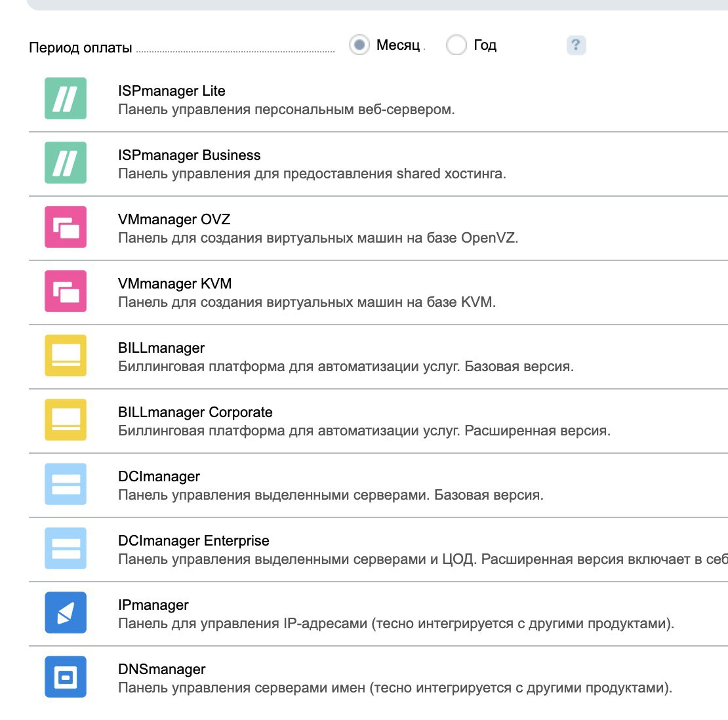Choose the VMmanager OVZ product title

click(x=174, y=219)
